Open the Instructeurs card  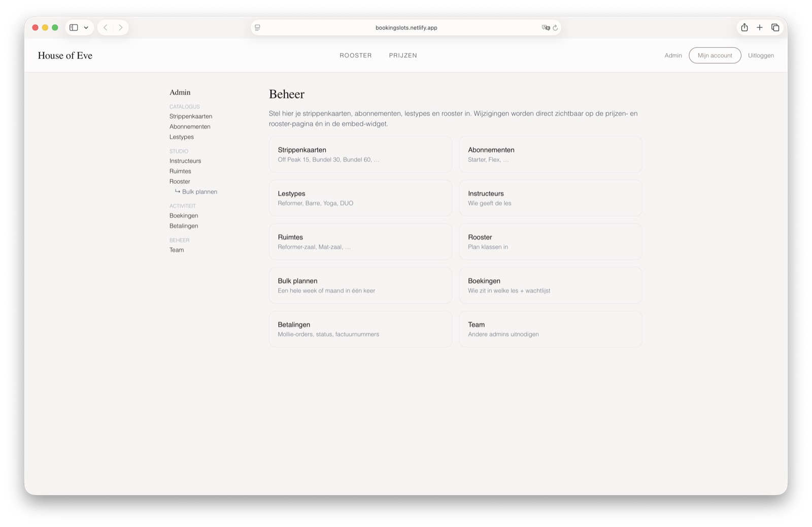pyautogui.click(x=551, y=198)
